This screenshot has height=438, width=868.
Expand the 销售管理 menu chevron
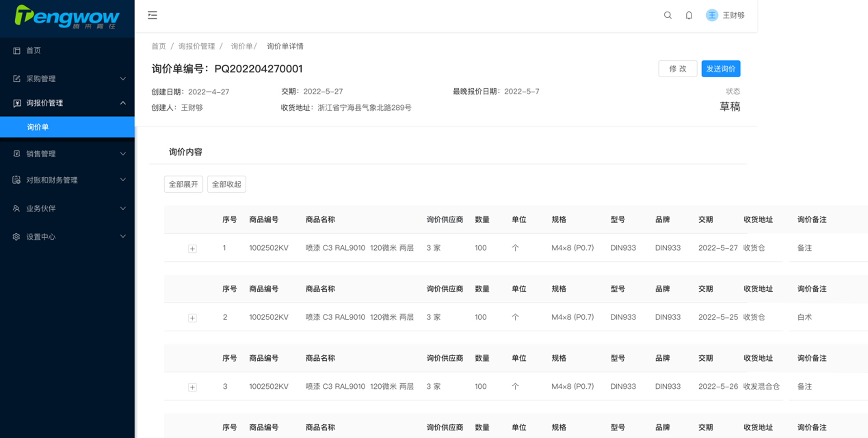point(123,154)
